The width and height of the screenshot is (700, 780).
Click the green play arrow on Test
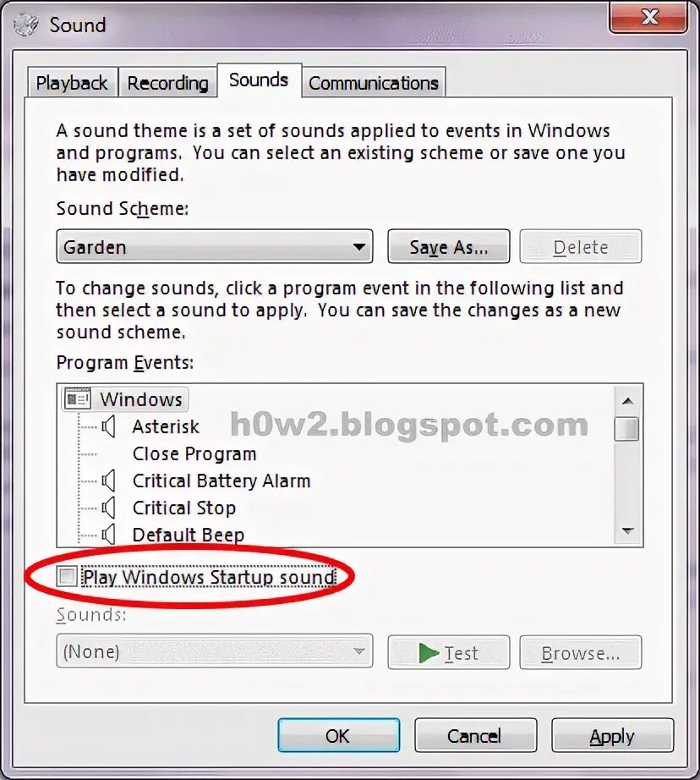[429, 652]
